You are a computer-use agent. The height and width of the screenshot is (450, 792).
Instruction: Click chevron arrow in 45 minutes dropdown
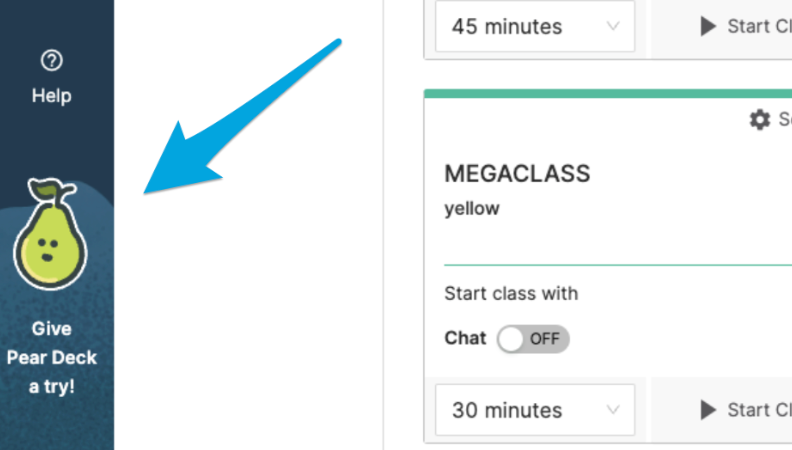click(613, 27)
